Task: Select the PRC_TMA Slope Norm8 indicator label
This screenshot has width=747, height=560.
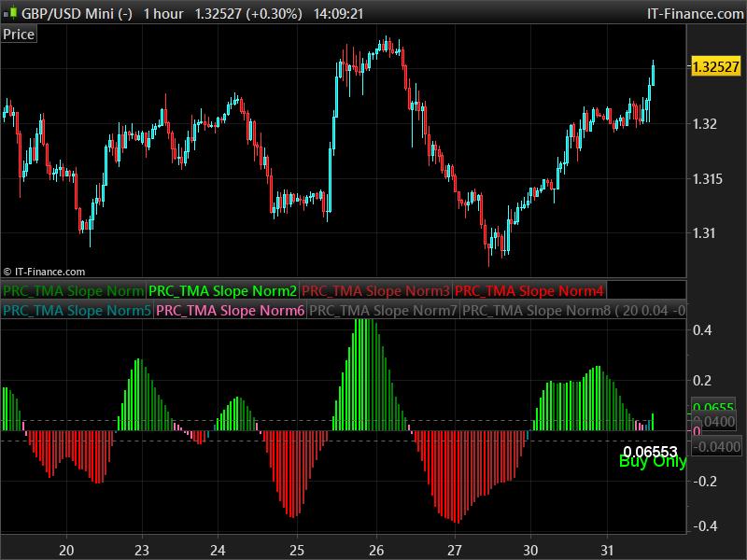Action: [x=573, y=311]
